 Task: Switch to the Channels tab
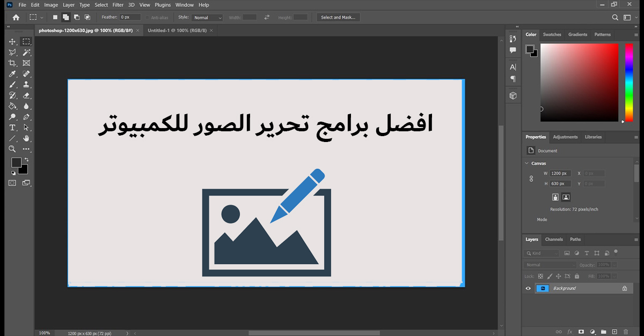(x=554, y=240)
